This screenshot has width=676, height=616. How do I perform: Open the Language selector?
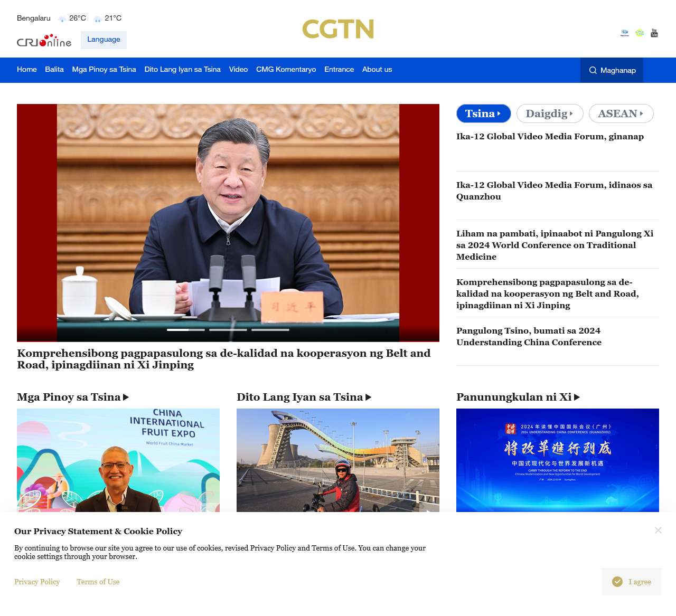104,40
